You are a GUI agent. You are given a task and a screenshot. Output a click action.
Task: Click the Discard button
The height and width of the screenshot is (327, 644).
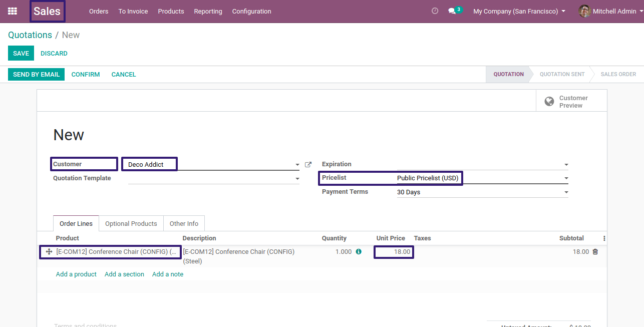tap(54, 53)
